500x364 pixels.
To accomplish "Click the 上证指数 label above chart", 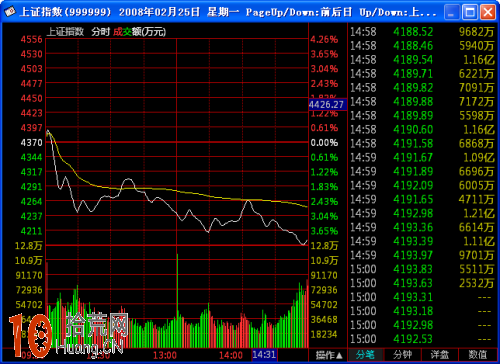I will coord(65,32).
